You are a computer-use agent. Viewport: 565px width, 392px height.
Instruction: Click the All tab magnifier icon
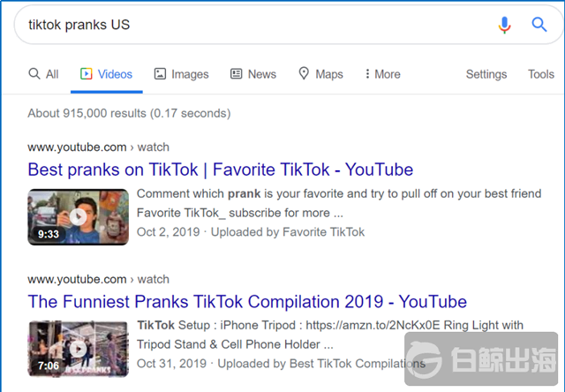tap(34, 74)
